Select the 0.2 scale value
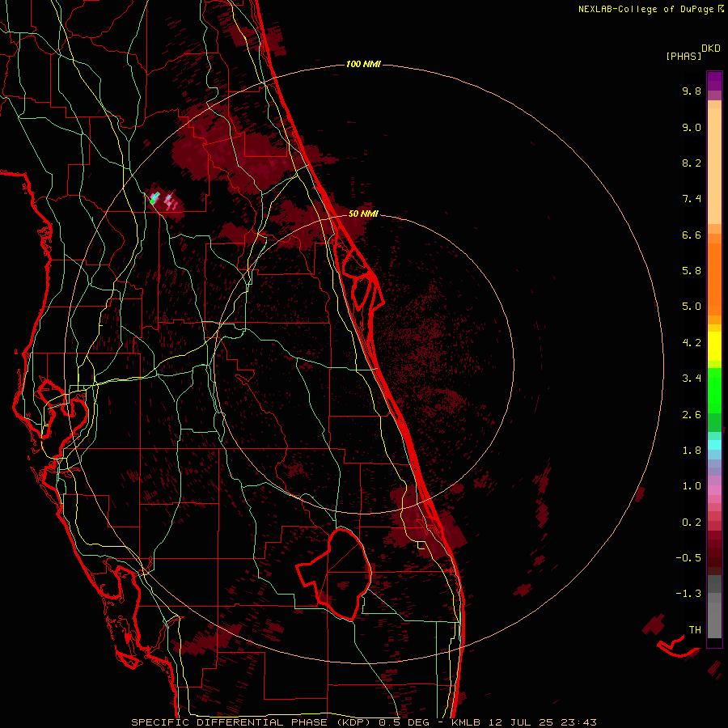The image size is (728, 728). click(x=692, y=523)
